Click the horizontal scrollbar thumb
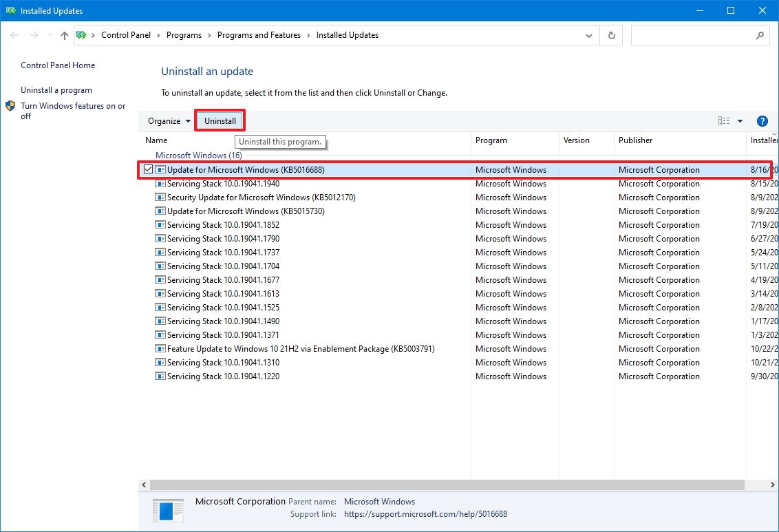Screen dimensions: 779x532 tap(447, 485)
